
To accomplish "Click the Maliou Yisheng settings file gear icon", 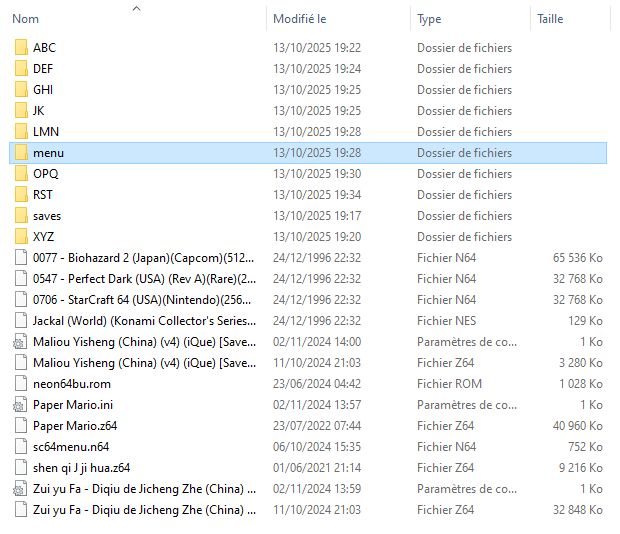I will pos(20,342).
